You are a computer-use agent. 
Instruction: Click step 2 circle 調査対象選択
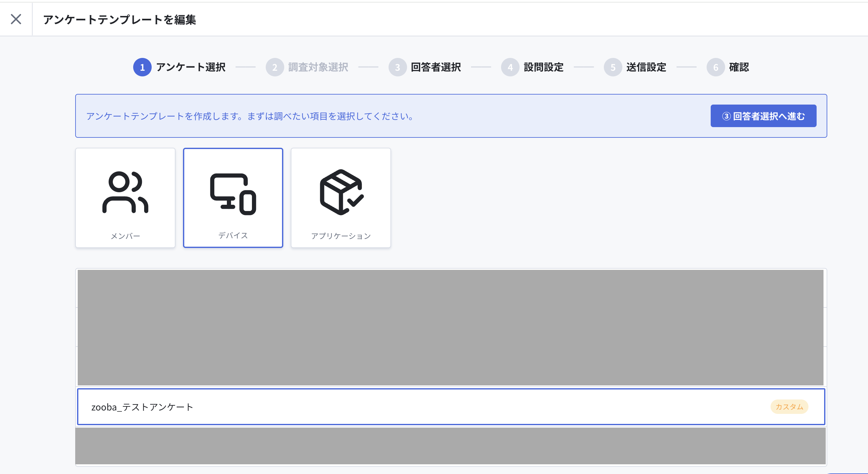(275, 67)
